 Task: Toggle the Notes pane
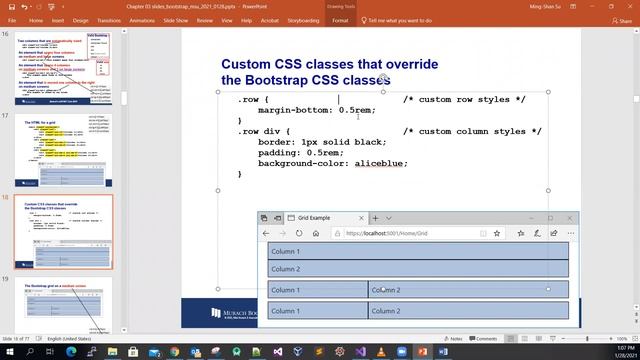[x=453, y=339]
